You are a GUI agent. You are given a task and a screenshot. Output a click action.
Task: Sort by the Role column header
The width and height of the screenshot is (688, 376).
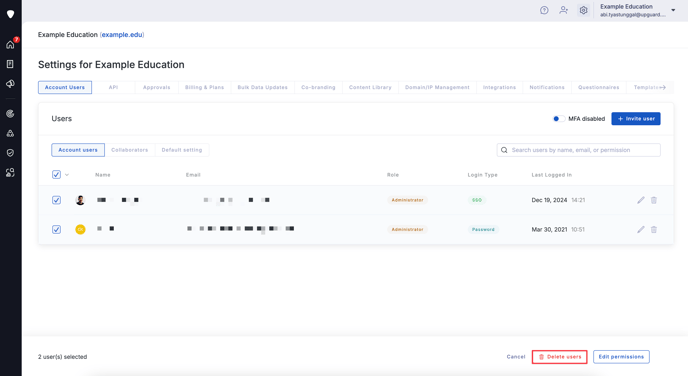tap(393, 175)
